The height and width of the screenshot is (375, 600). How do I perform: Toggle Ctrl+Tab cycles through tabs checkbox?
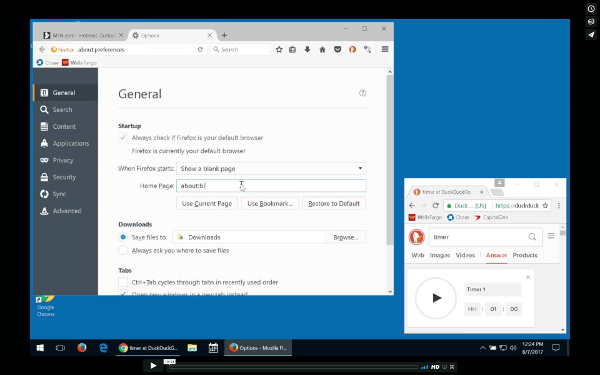[123, 282]
